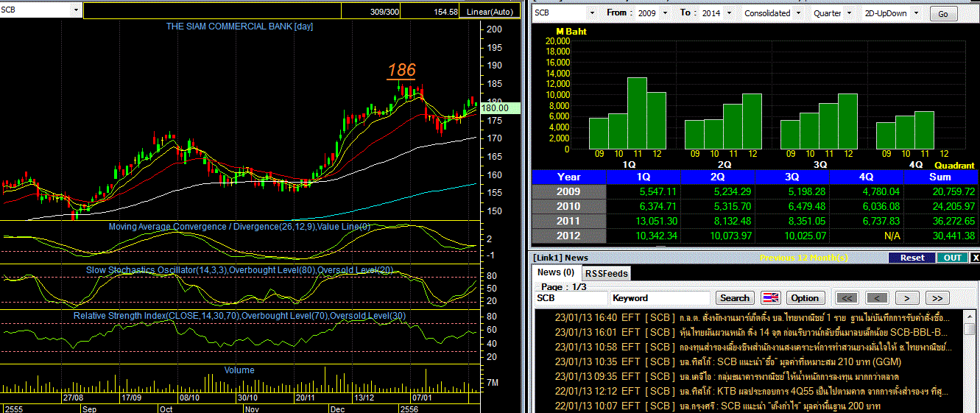Click the Year column header

coord(569,177)
